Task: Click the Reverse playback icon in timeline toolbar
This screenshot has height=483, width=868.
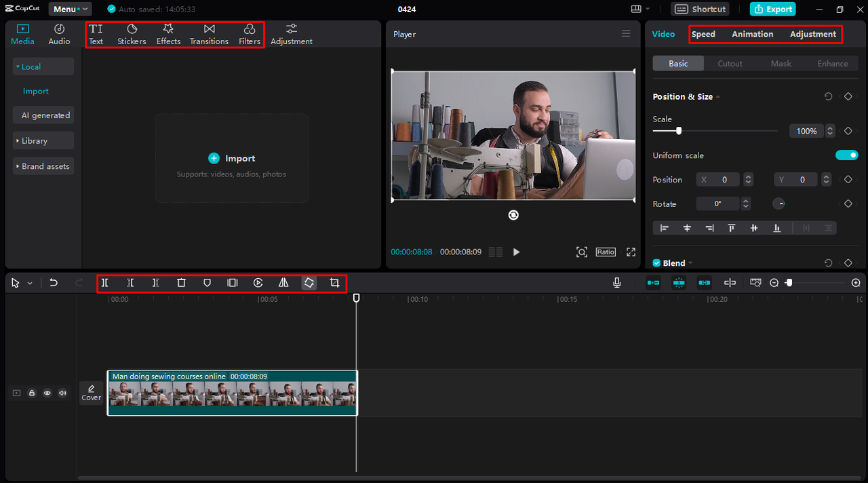Action: [x=258, y=283]
